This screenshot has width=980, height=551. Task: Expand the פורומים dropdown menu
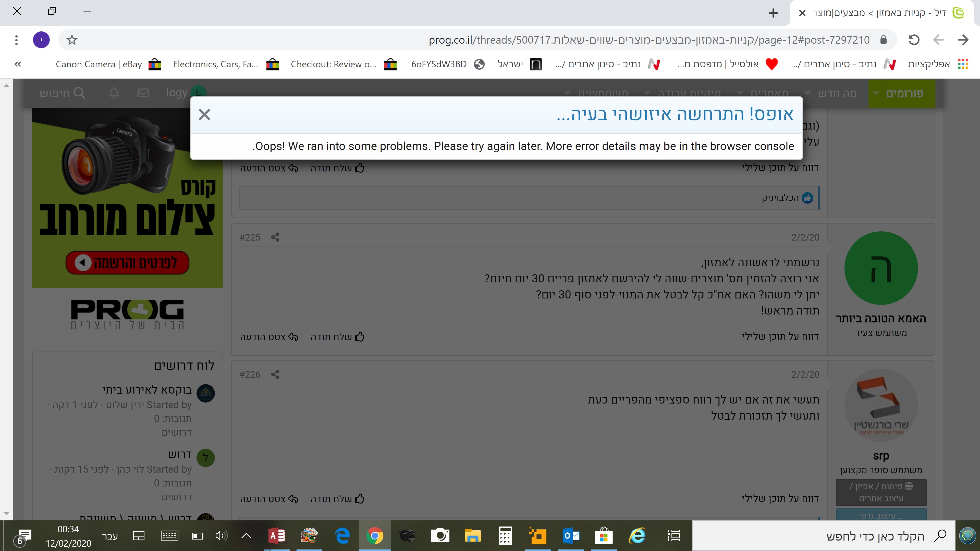pos(875,94)
